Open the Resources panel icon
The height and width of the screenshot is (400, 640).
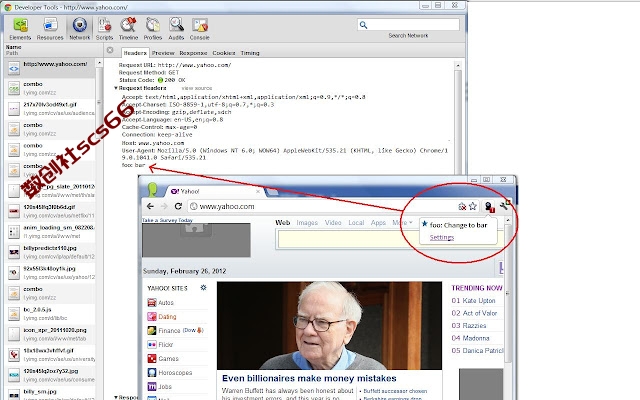click(x=50, y=29)
